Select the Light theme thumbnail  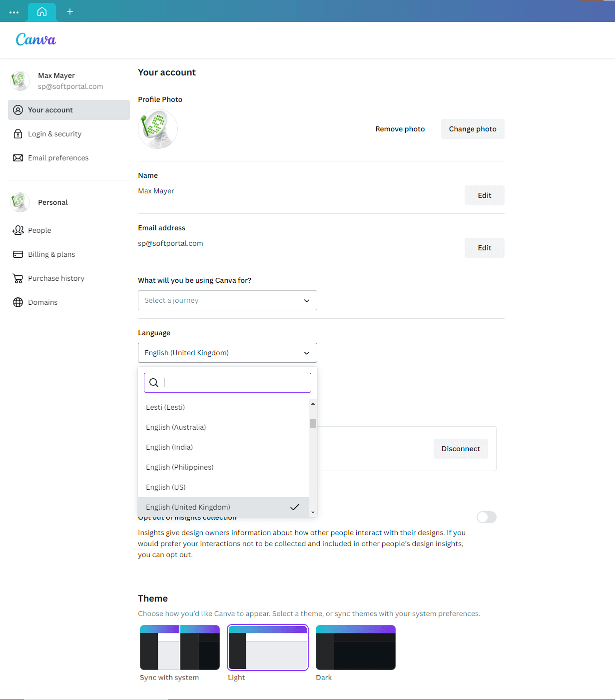pos(268,648)
